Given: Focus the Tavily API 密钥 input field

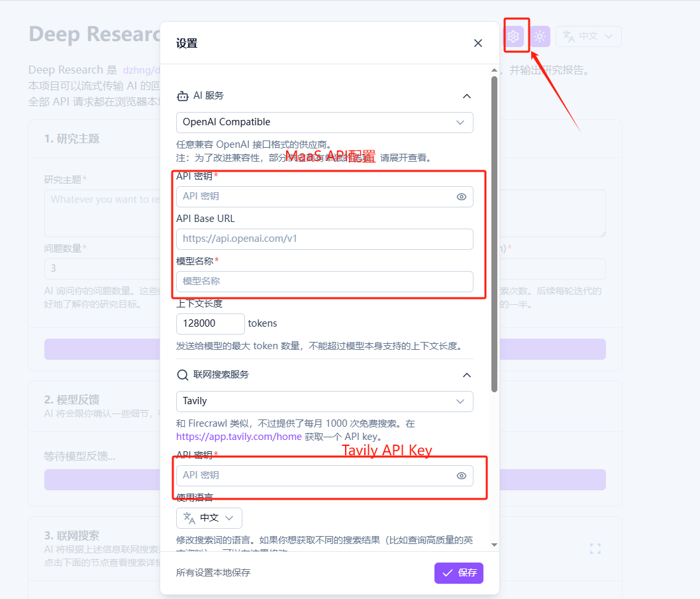Looking at the screenshot, I should point(325,475).
